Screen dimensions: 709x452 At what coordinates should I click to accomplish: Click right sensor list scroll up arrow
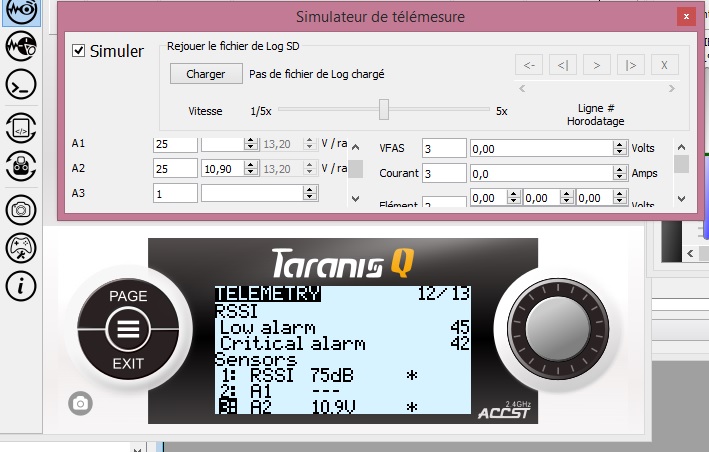point(681,147)
